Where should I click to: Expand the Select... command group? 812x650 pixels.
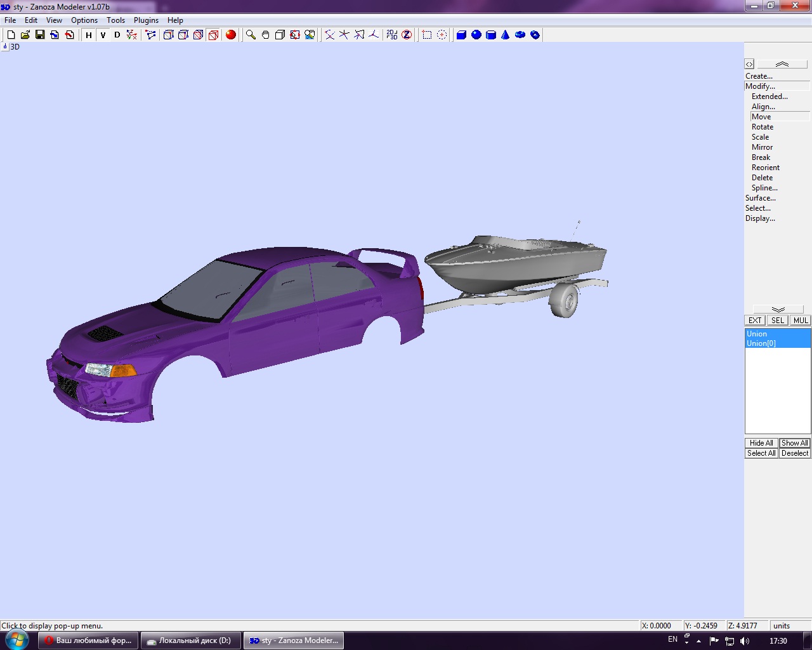758,208
